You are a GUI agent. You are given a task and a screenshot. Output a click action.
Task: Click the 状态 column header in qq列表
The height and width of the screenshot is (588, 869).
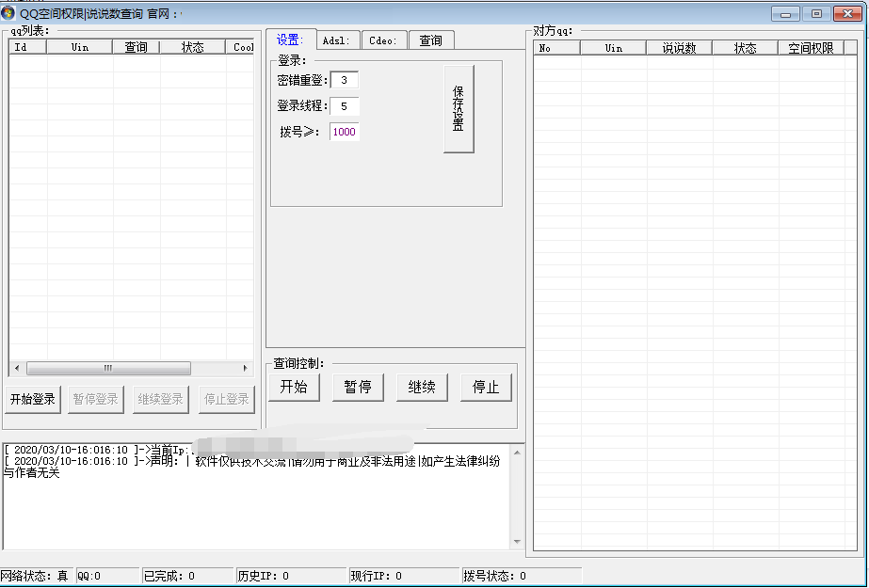tap(193, 47)
